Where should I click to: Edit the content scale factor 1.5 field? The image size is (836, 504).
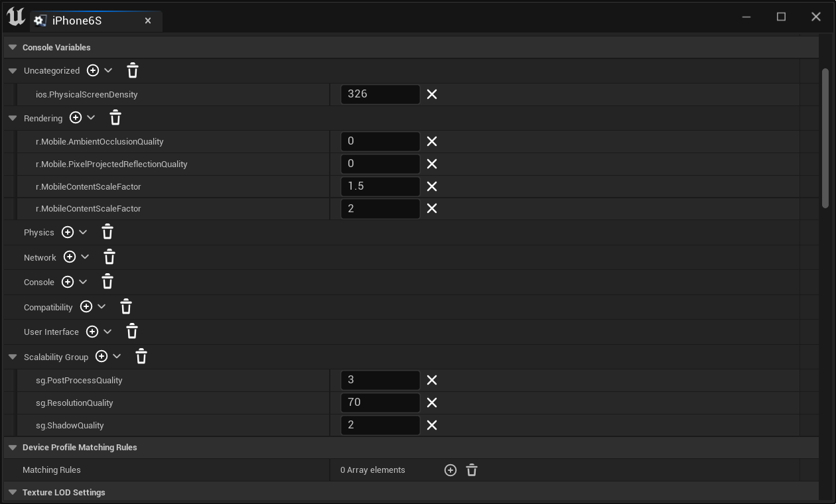coord(380,186)
